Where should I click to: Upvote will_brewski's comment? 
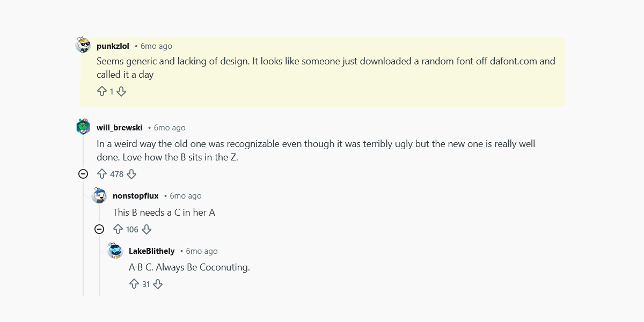point(103,174)
